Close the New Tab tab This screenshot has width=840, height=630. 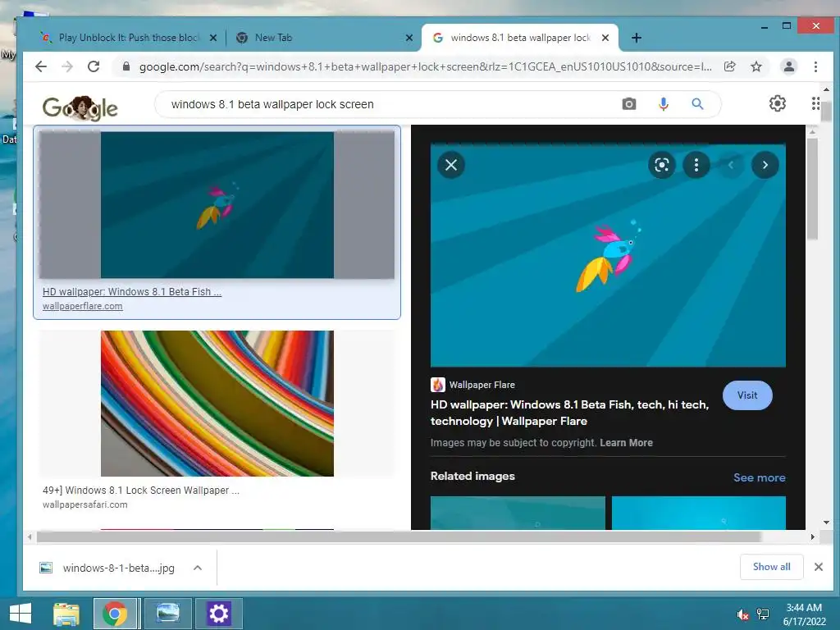tap(409, 38)
